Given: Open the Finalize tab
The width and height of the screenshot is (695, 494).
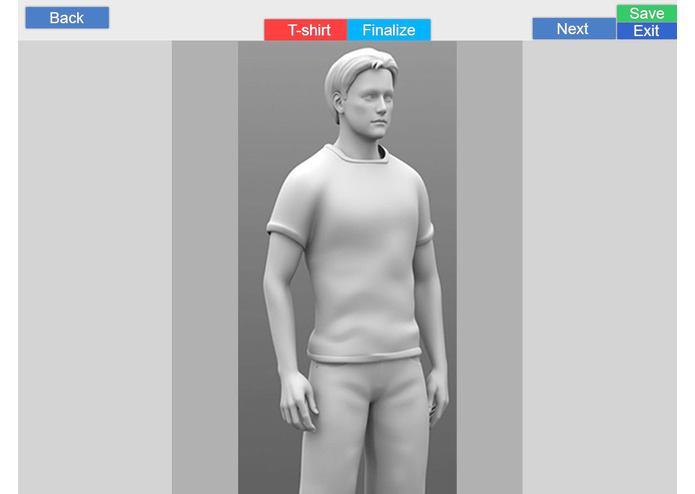Looking at the screenshot, I should pyautogui.click(x=389, y=30).
